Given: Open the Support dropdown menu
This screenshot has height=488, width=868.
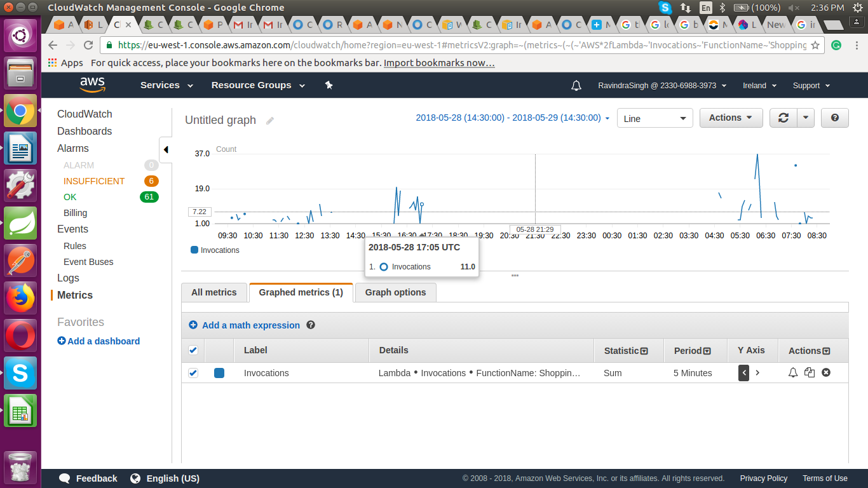Looking at the screenshot, I should 811,86.
